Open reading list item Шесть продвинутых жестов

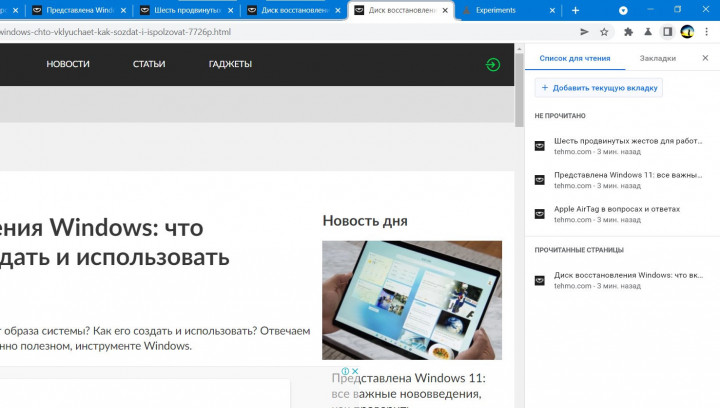[x=622, y=146]
